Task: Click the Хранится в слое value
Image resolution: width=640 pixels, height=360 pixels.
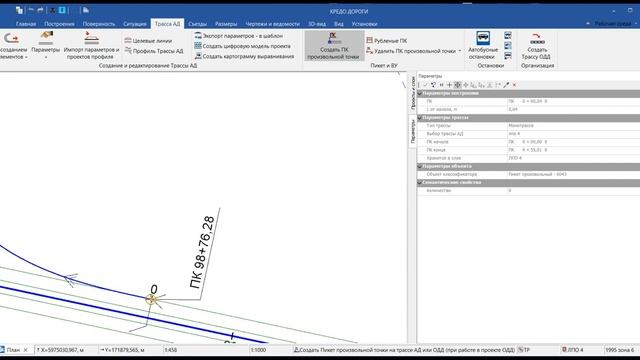Action: [573, 158]
